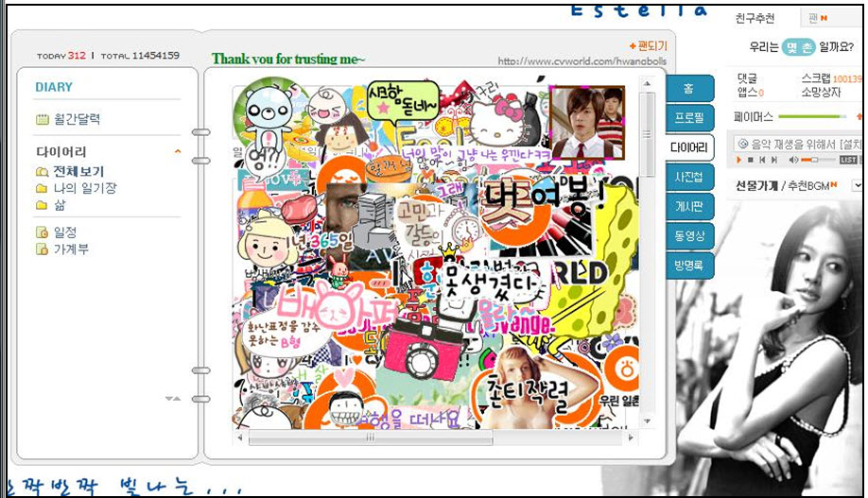Open the 소망상자 link

pyautogui.click(x=821, y=93)
